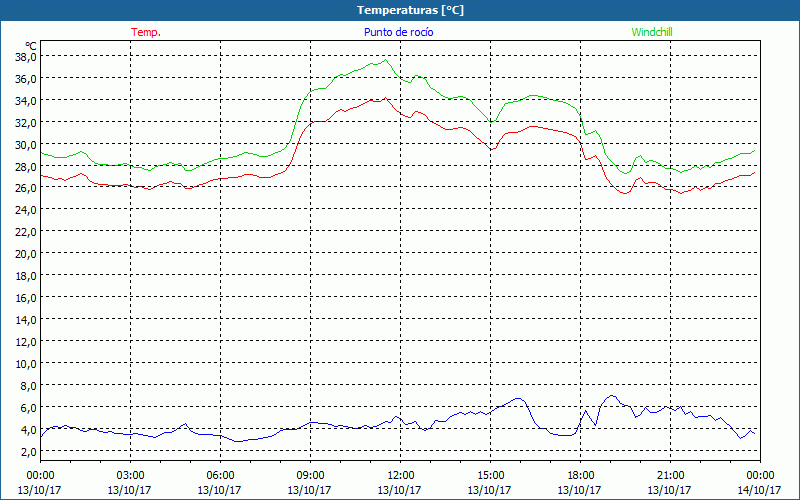Click the 15:00 time label
The image size is (800, 500).
coord(490,475)
